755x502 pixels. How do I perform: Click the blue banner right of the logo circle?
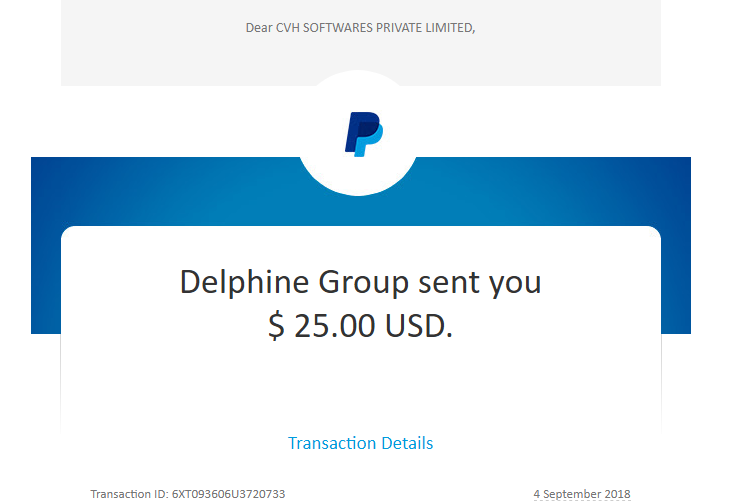click(x=554, y=191)
